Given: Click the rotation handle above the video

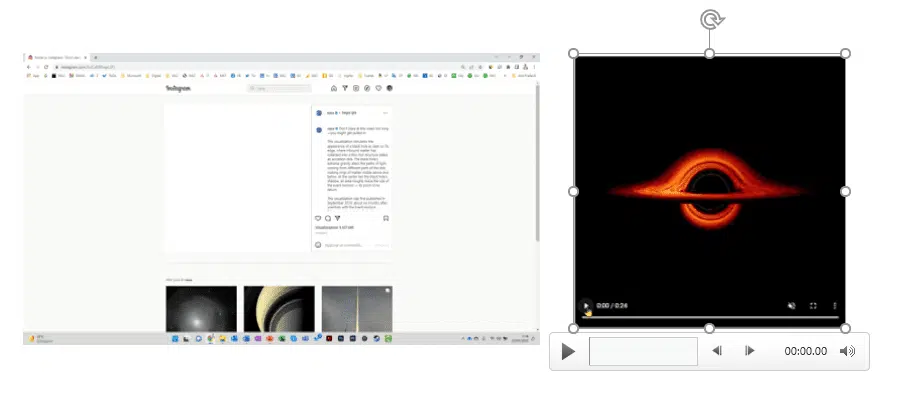Looking at the screenshot, I should pyautogui.click(x=709, y=19).
